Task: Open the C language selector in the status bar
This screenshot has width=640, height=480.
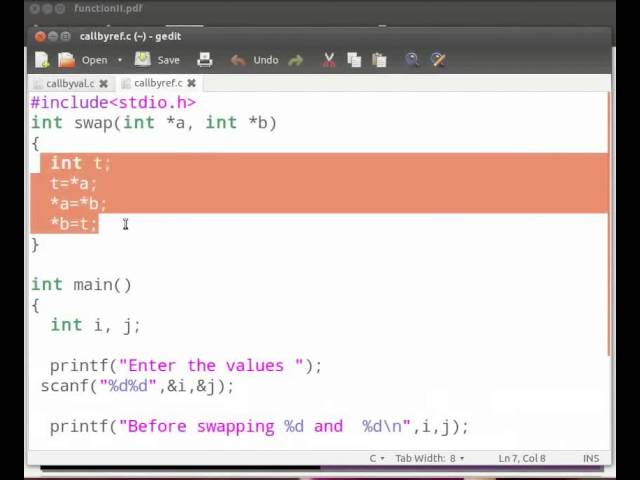Action: click(377, 458)
